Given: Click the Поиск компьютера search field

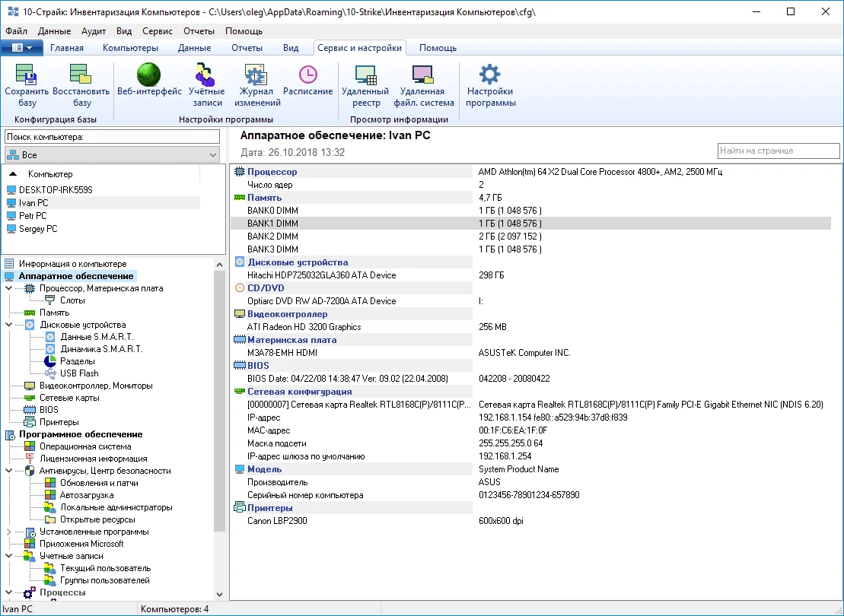Looking at the screenshot, I should point(112,137).
